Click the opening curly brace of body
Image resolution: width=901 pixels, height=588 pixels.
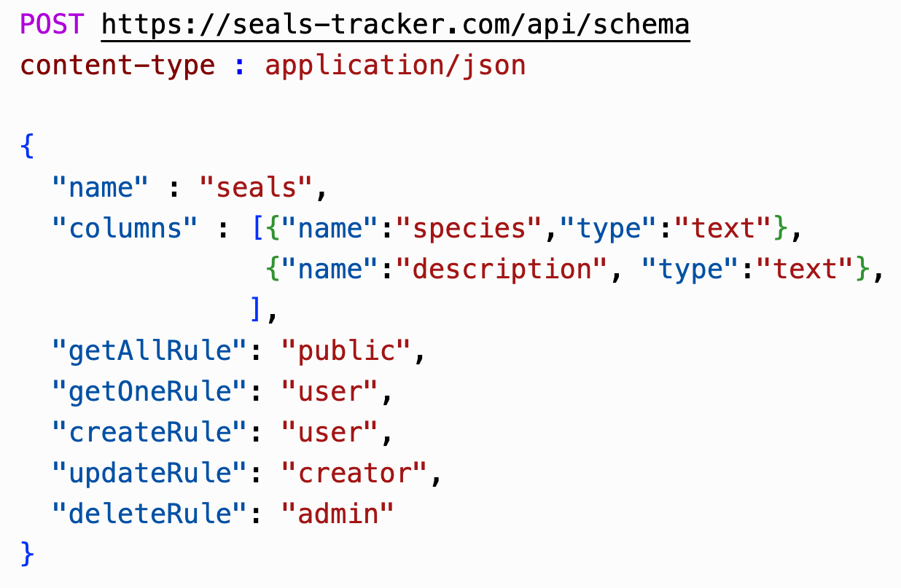pos(27,146)
